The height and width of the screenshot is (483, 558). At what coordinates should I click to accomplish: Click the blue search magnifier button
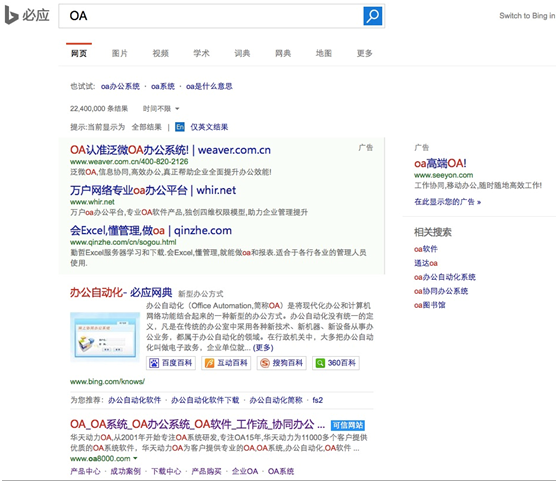pyautogui.click(x=373, y=16)
